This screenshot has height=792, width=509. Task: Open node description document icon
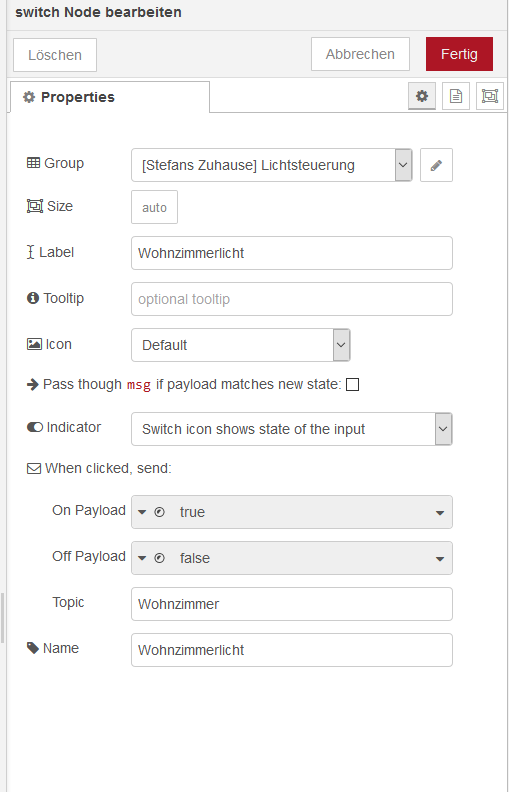(x=455, y=96)
